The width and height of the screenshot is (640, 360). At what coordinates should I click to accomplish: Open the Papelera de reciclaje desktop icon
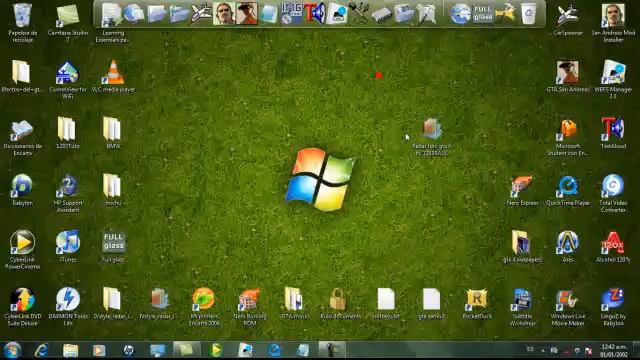click(x=22, y=22)
